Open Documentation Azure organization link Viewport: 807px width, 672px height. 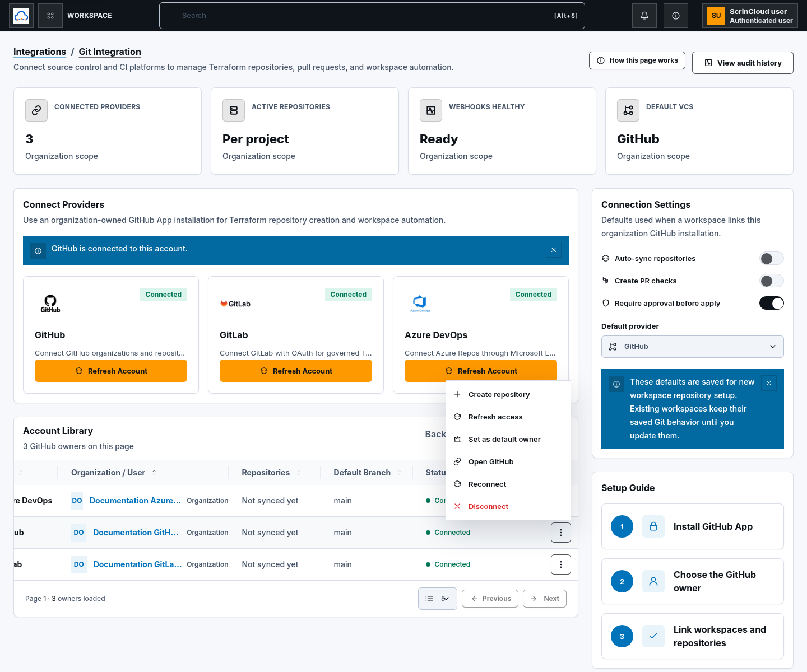(x=135, y=501)
